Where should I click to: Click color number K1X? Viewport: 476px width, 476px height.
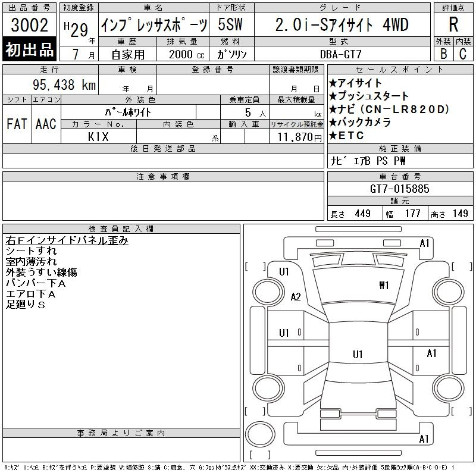point(98,137)
